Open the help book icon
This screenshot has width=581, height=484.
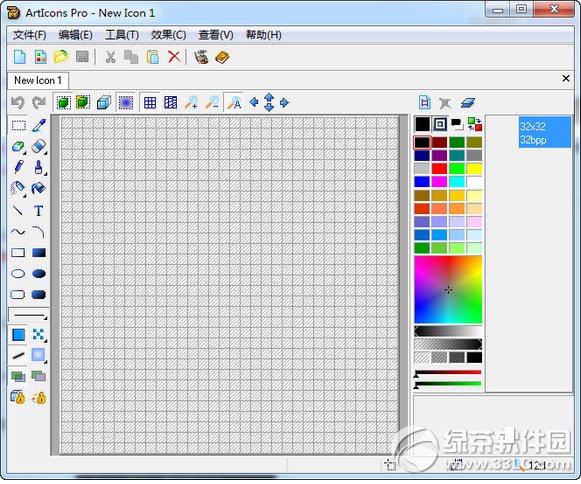222,57
